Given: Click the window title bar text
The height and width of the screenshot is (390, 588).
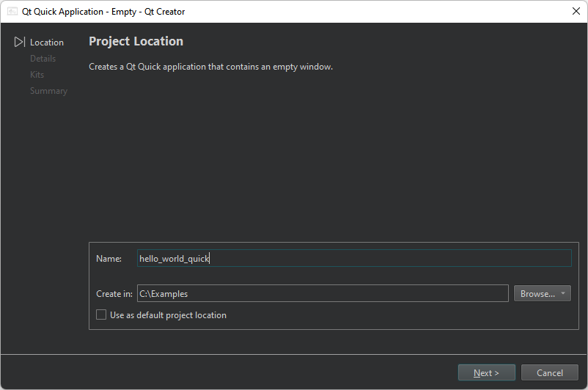Looking at the screenshot, I should (103, 12).
